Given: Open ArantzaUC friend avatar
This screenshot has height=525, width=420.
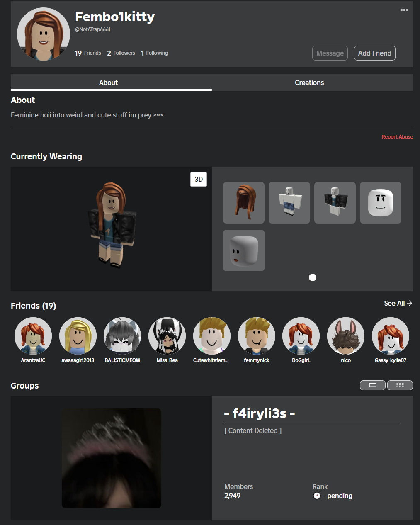Looking at the screenshot, I should tap(33, 336).
